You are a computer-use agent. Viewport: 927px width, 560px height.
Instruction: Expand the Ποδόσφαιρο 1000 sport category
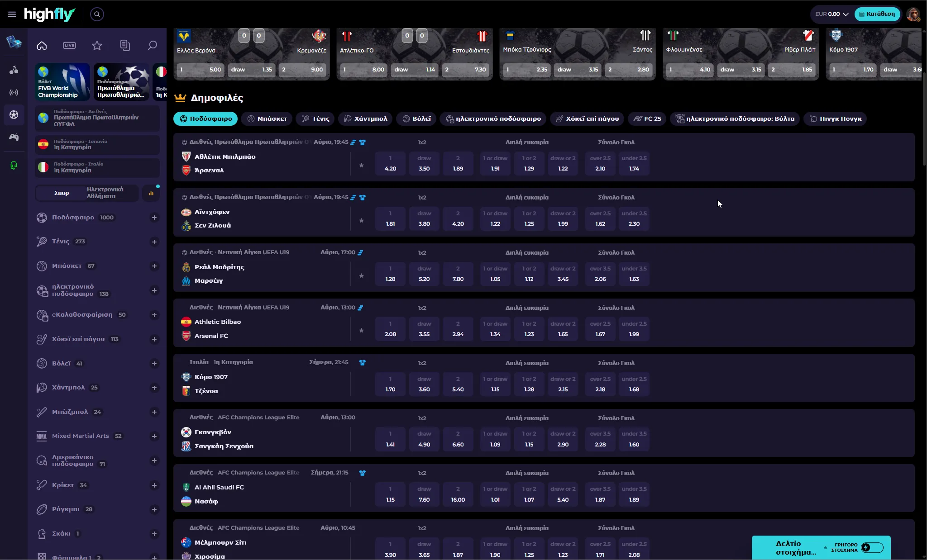click(x=154, y=218)
